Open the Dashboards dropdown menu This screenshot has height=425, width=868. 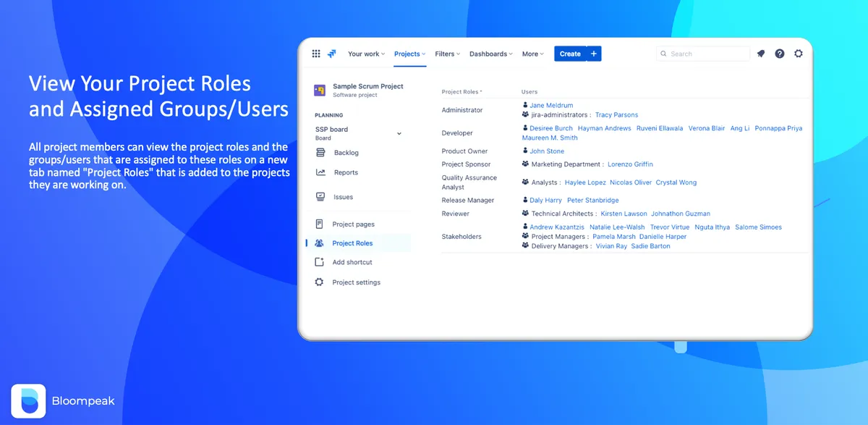pos(491,54)
